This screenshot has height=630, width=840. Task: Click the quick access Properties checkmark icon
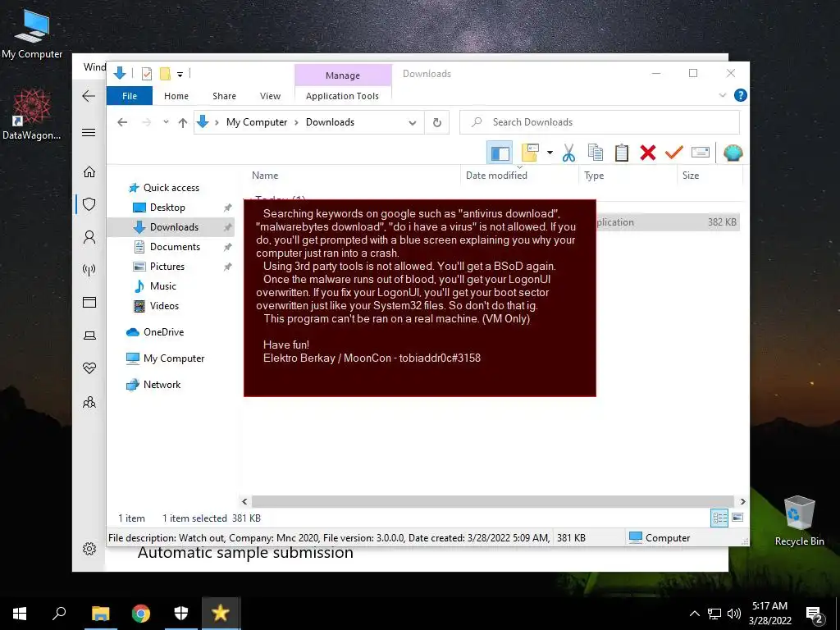pos(146,73)
